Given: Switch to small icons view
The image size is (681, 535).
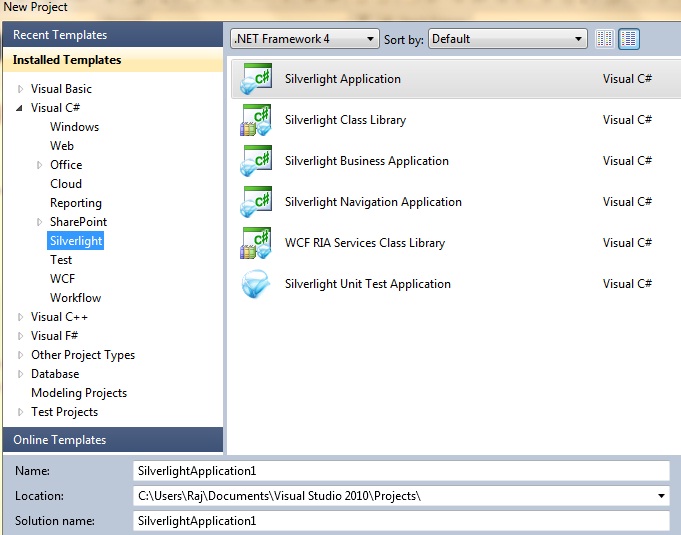Looking at the screenshot, I should click(605, 39).
